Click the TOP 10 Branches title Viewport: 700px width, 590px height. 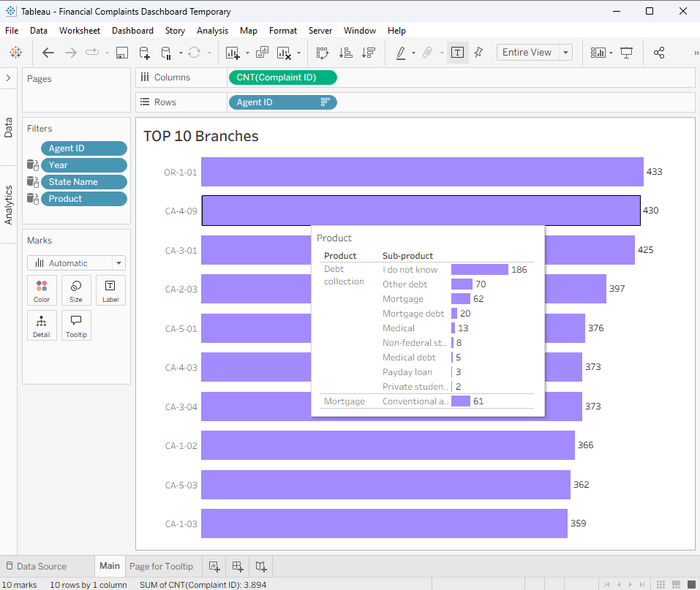pyautogui.click(x=201, y=136)
